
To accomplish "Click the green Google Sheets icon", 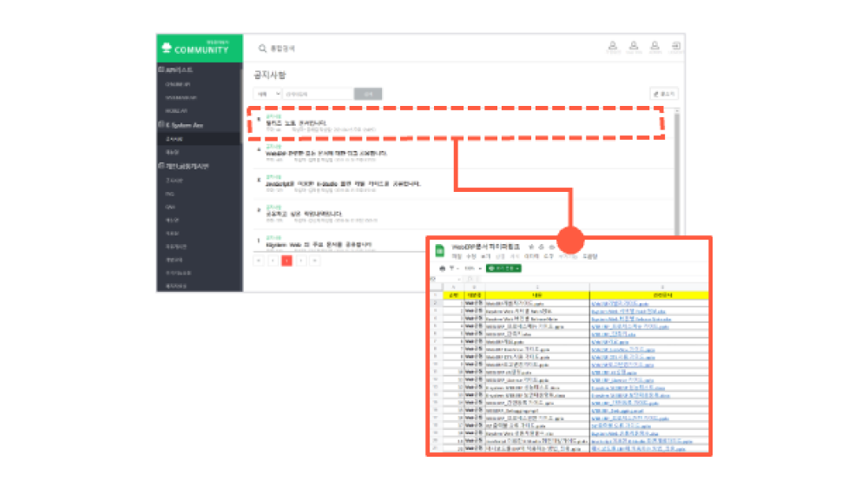I will [440, 250].
